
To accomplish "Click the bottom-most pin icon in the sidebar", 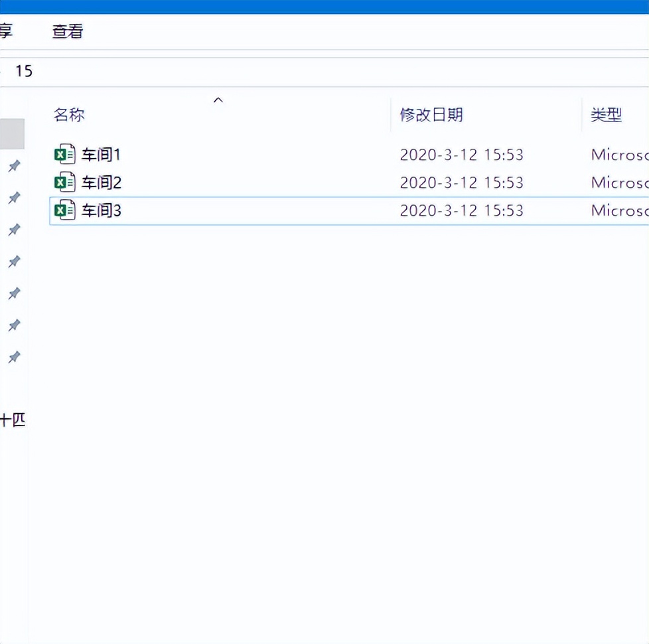I will coord(14,357).
